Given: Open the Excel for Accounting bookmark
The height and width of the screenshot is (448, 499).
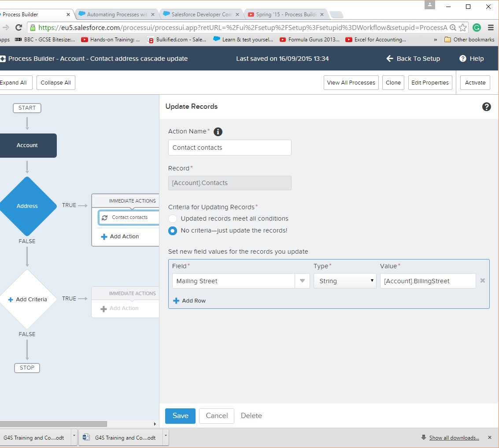Looking at the screenshot, I should (x=376, y=40).
